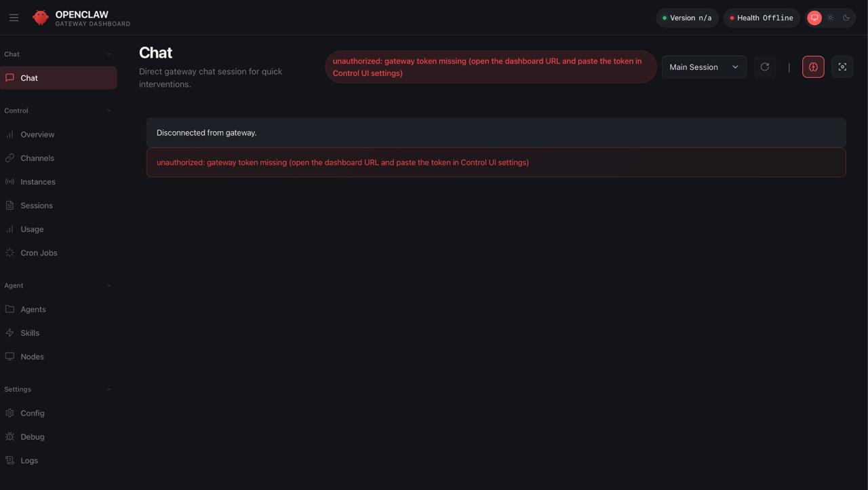Screen dimensions: 868x490
Task: Open the Main Session dropdown
Action: tap(704, 67)
